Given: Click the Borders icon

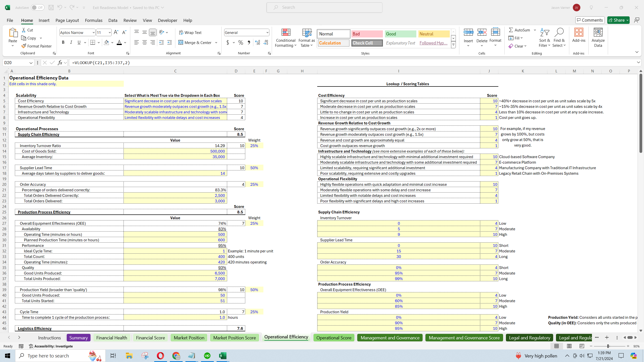Looking at the screenshot, I should tap(93, 42).
